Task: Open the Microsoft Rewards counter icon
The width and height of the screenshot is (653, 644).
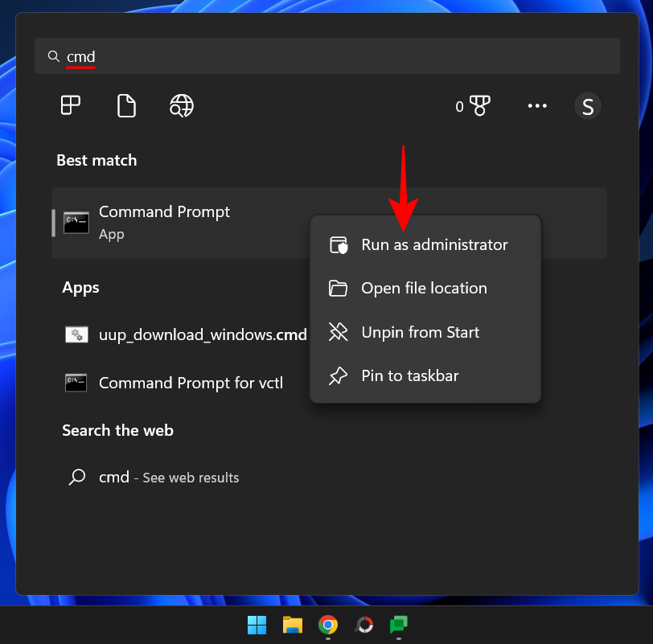Action: pyautogui.click(x=474, y=105)
